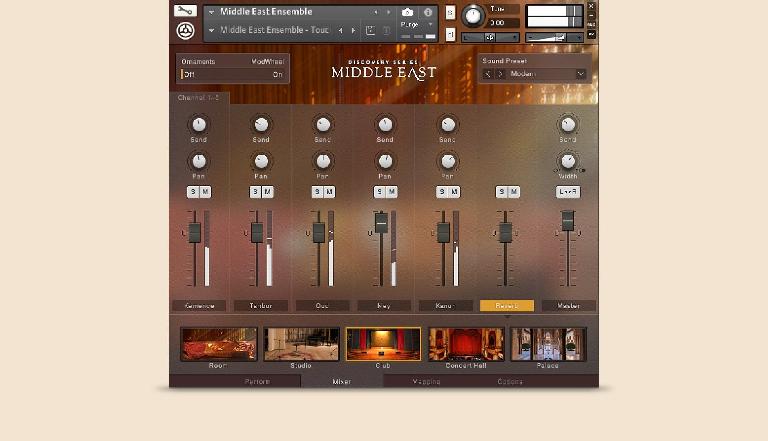
Task: Click the Ney channel Pan knob
Action: tap(385, 161)
